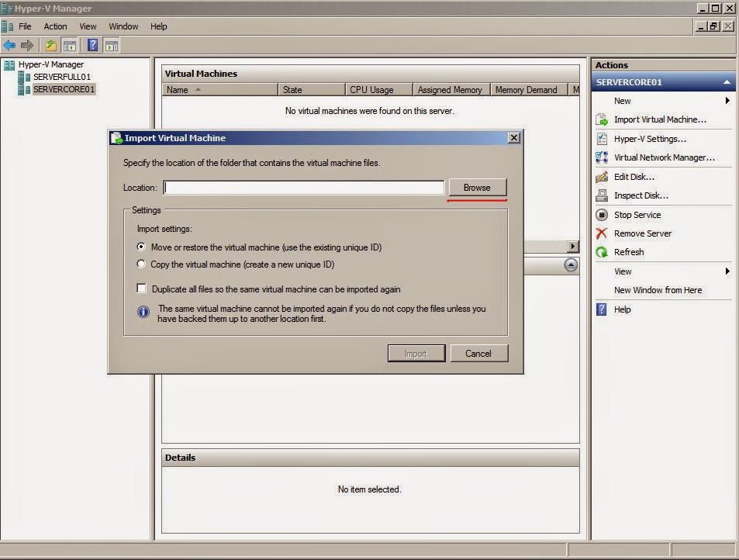Click the Hyper-V Manager title bar icon

click(x=6, y=8)
